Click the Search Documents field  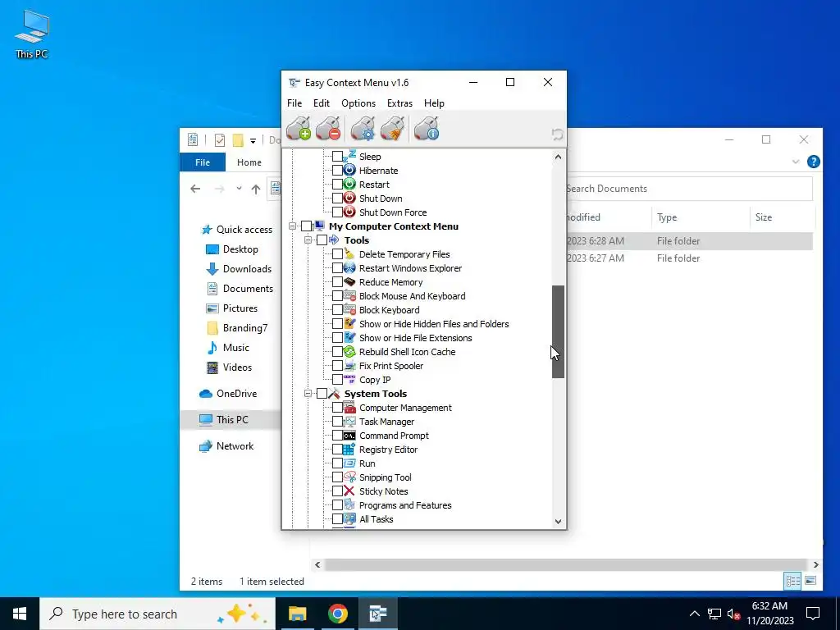[689, 189]
